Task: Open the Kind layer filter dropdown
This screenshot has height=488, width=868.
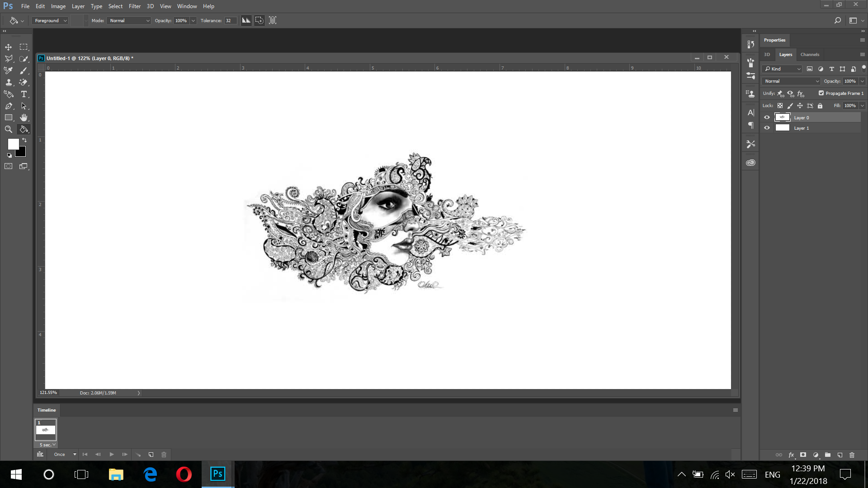Action: (x=781, y=69)
